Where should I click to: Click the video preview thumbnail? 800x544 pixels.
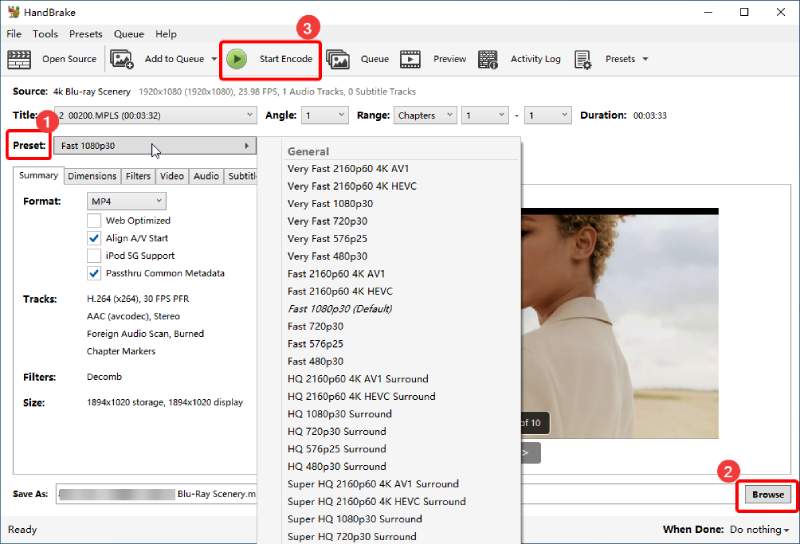coord(619,323)
